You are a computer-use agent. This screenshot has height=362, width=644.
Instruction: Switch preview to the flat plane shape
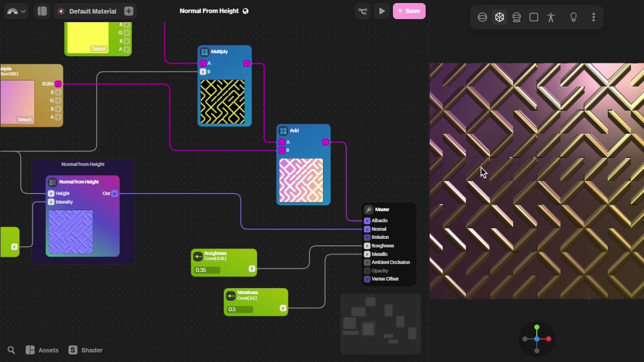(534, 17)
